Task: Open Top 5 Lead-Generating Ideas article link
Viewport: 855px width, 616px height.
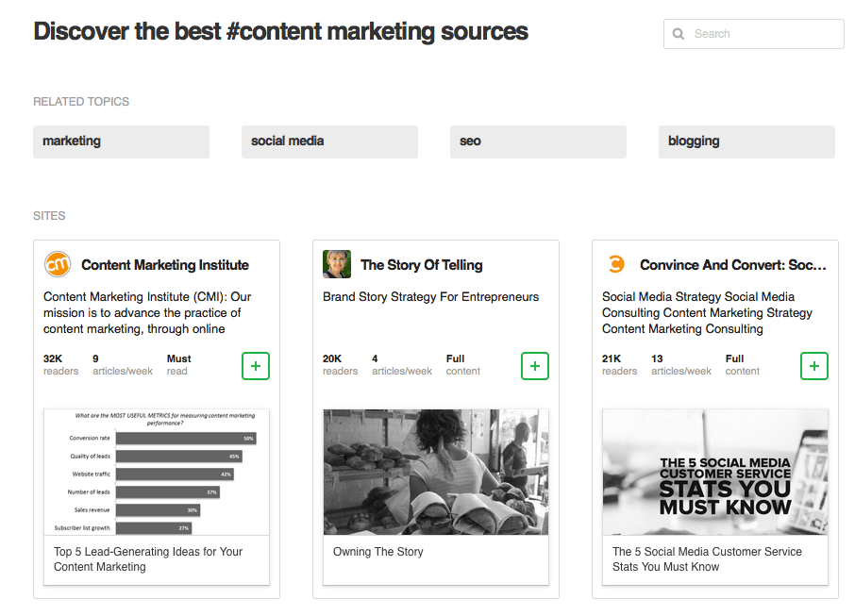Action: tap(148, 559)
